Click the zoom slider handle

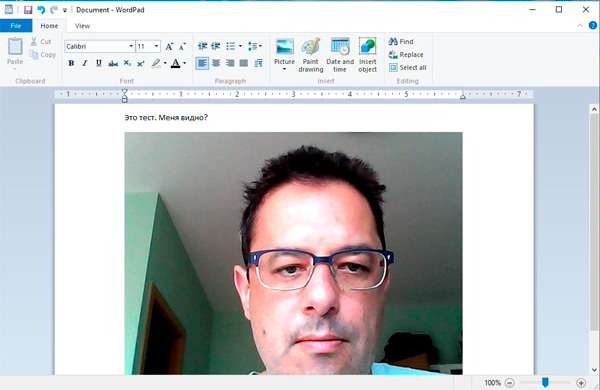pyautogui.click(x=545, y=382)
